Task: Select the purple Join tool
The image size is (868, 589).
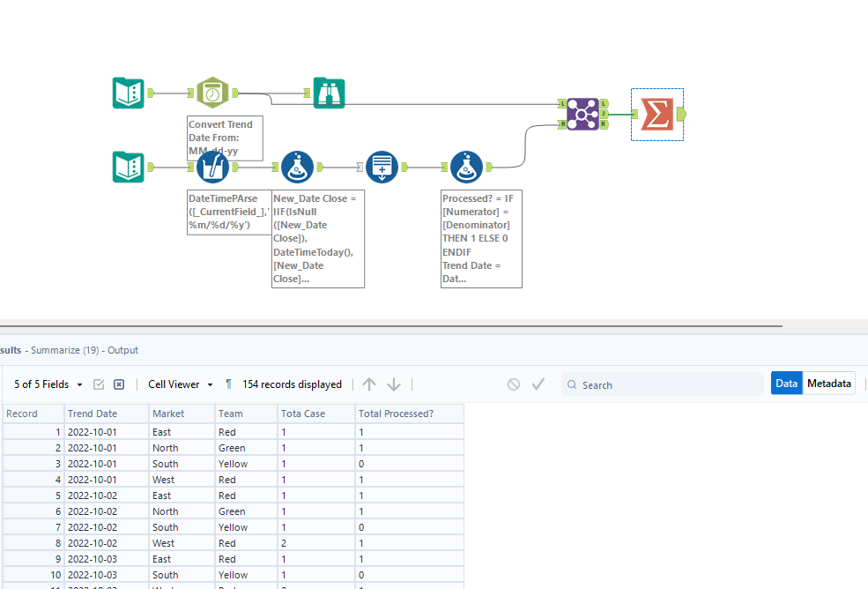Action: pos(582,114)
